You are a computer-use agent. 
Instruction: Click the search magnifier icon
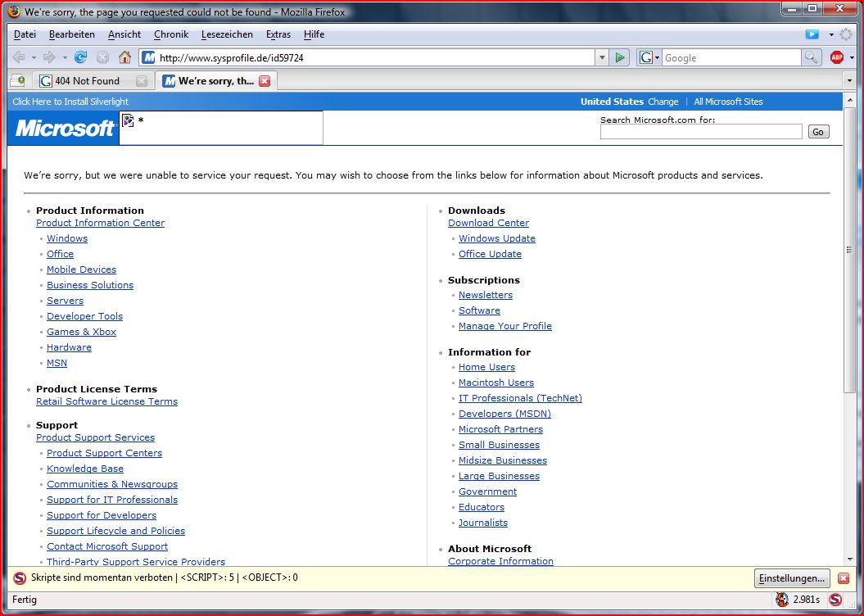click(x=811, y=57)
